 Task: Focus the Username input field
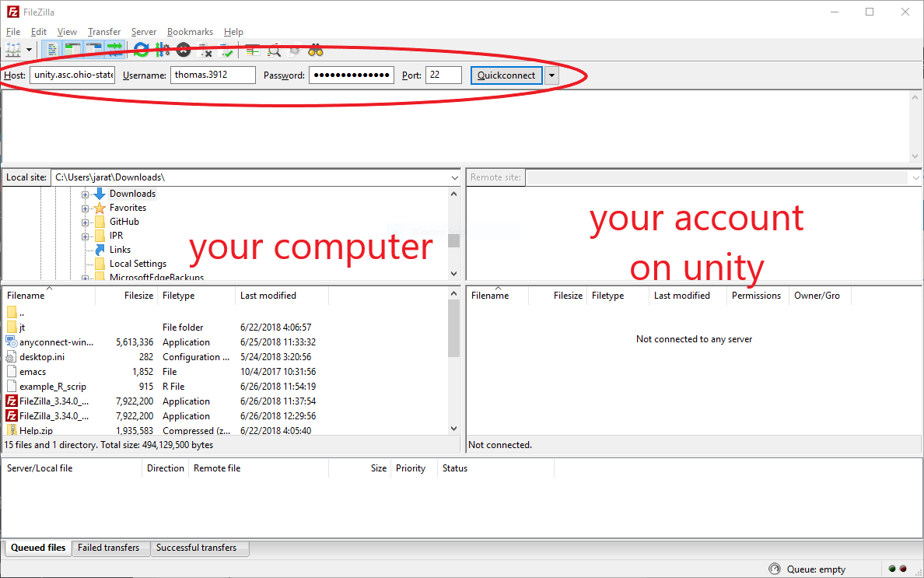[213, 75]
